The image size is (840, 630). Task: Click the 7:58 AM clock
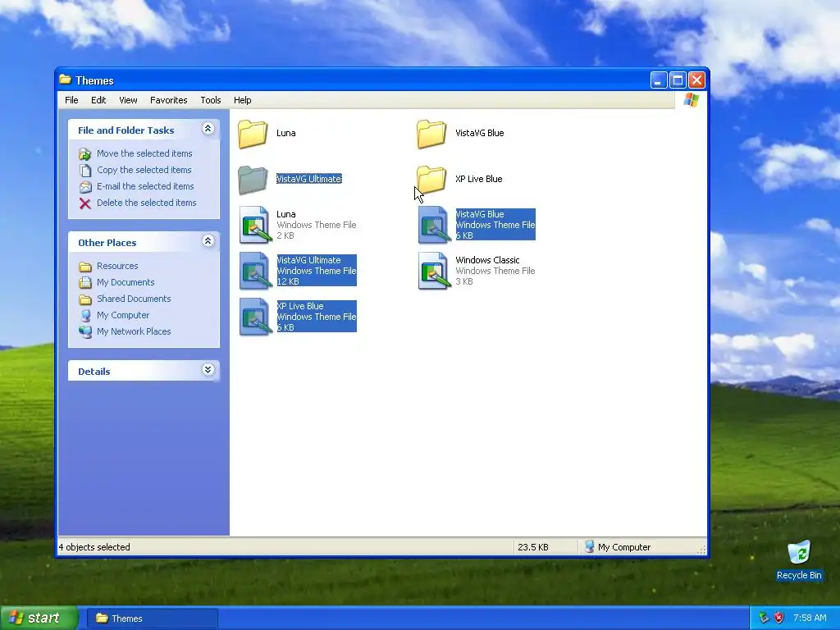pos(810,618)
